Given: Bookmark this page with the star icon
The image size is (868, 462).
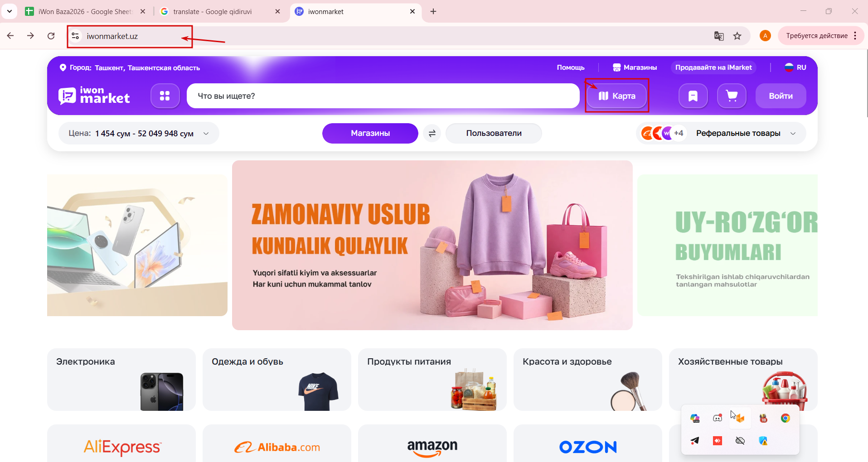Looking at the screenshot, I should coord(737,36).
